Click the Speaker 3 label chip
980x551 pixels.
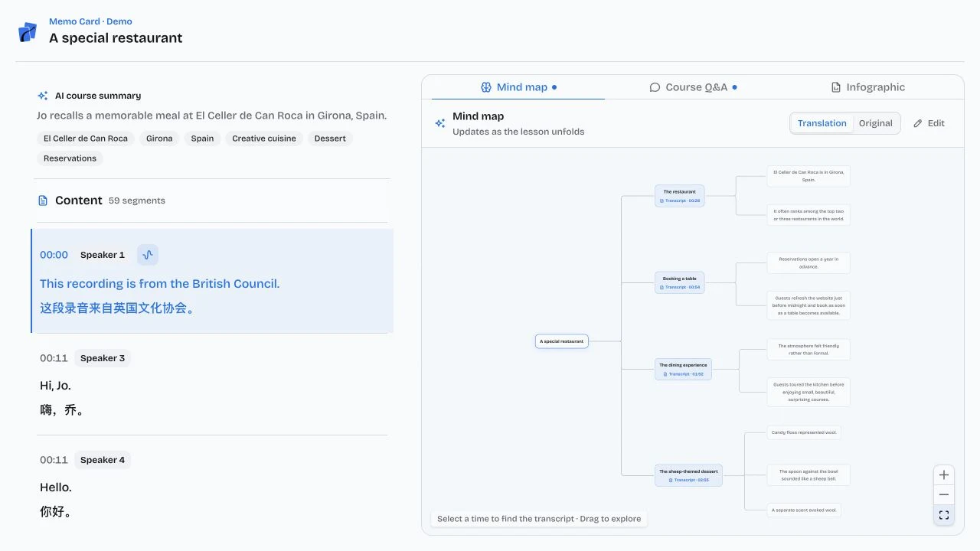pos(103,358)
